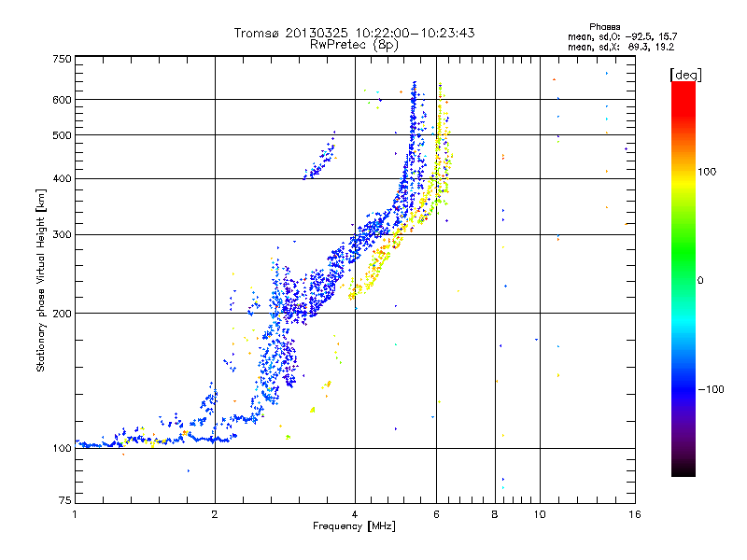Click the x-axis tick label "6"
Viewport: 747px width, 560px height.
tap(436, 514)
